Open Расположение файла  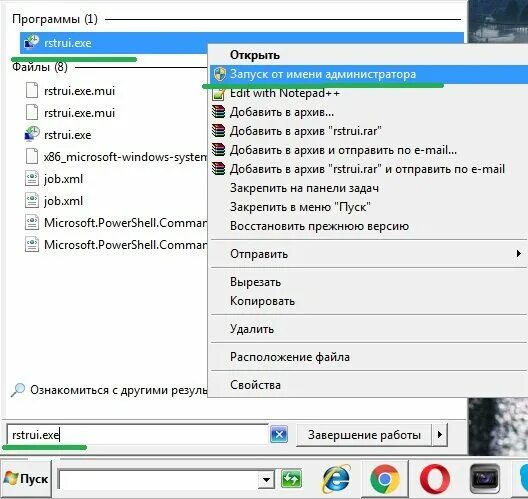coord(368,357)
